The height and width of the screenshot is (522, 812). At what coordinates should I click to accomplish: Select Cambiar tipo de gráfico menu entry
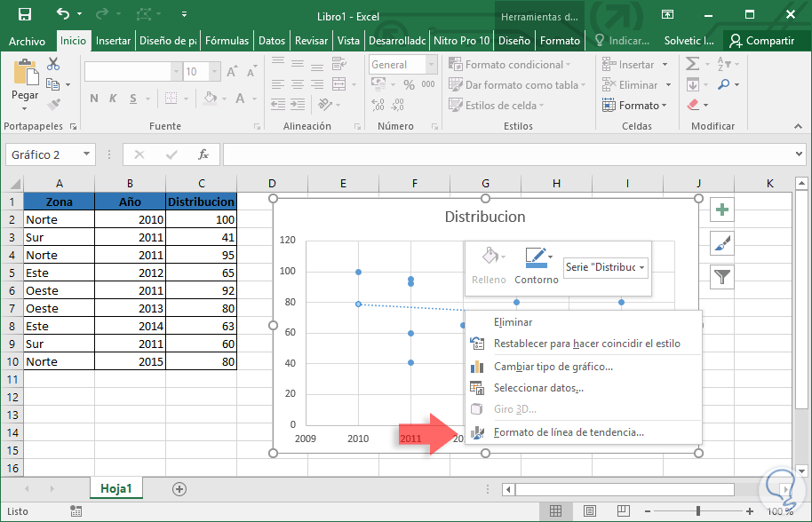pos(553,366)
